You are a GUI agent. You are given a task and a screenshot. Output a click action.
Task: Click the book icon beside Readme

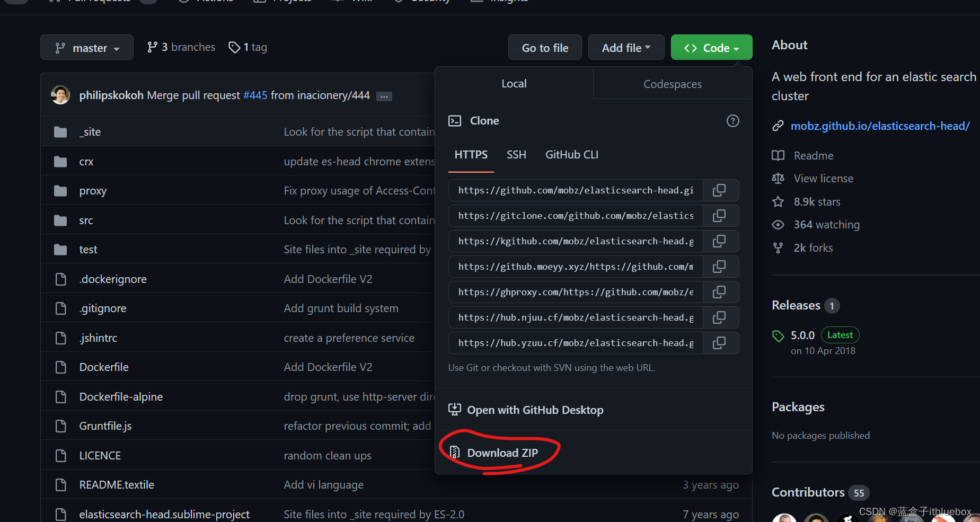click(778, 156)
